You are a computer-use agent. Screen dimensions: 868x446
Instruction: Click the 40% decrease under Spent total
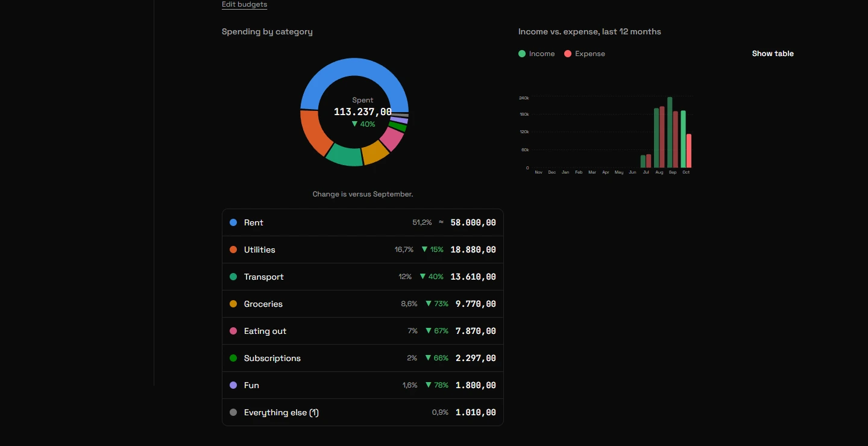[x=363, y=124]
